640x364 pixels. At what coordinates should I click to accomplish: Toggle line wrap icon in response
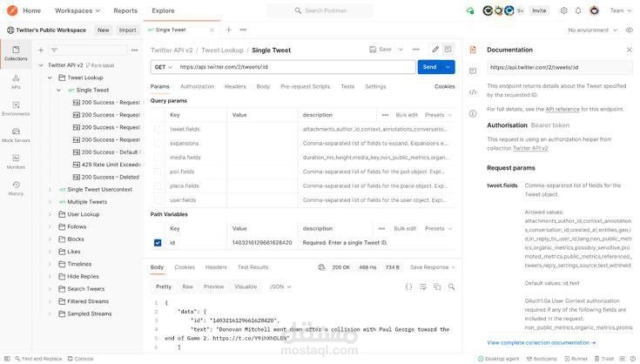(423, 286)
